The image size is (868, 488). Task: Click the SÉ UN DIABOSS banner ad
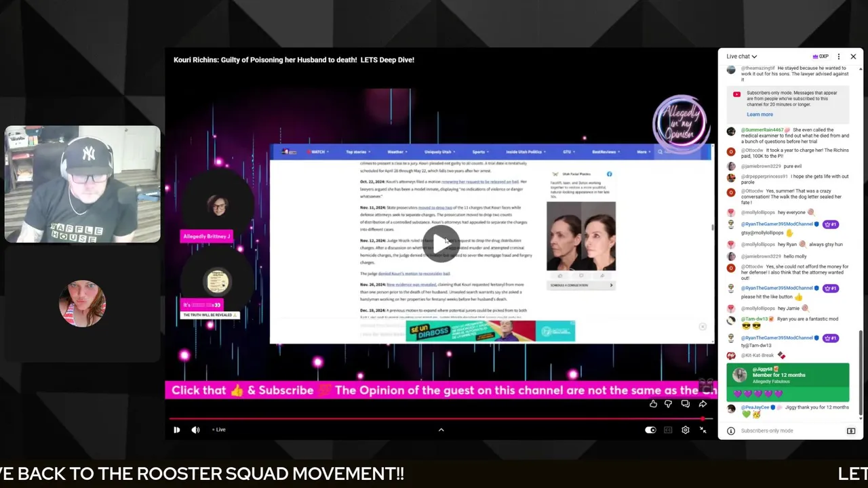click(490, 331)
